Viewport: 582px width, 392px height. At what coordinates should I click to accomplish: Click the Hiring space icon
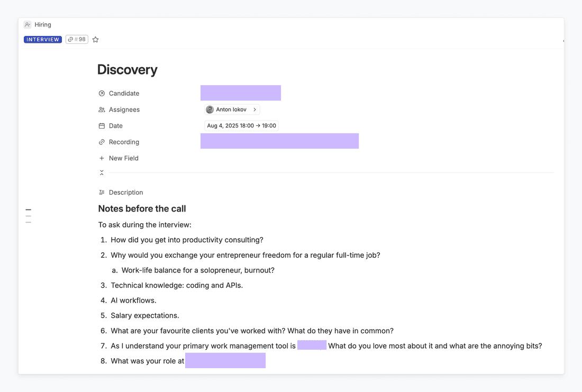point(28,25)
